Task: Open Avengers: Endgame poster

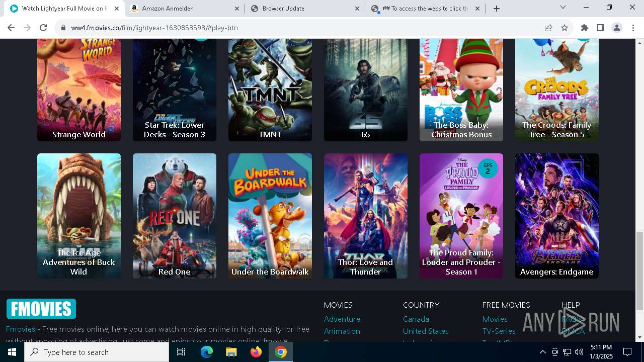Action: pyautogui.click(x=557, y=216)
